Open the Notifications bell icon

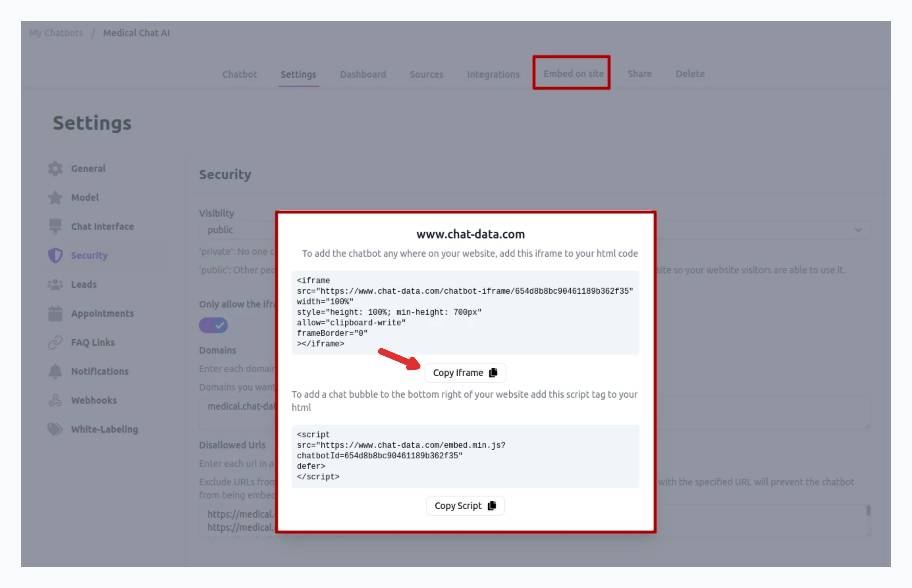(55, 371)
